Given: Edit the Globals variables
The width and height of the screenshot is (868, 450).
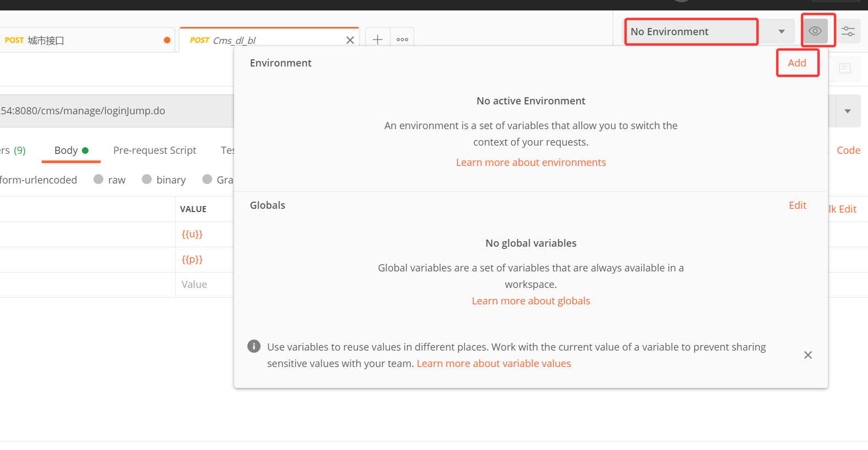Looking at the screenshot, I should click(x=797, y=205).
